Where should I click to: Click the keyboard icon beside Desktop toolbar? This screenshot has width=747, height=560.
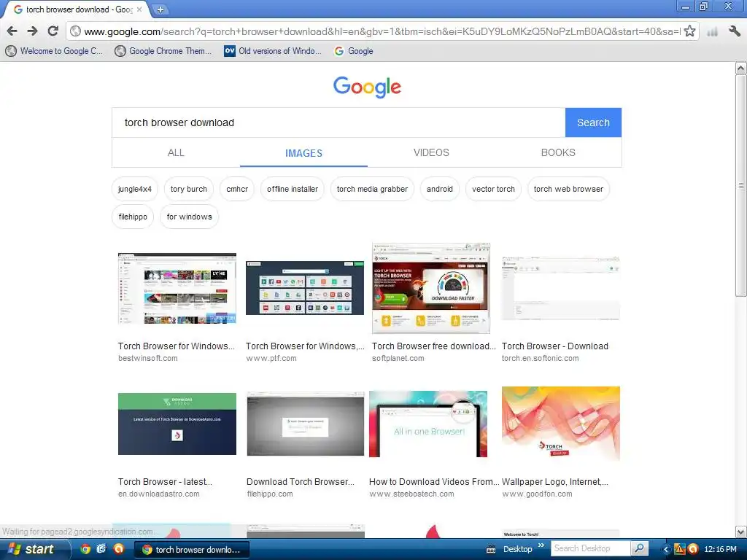click(x=491, y=550)
